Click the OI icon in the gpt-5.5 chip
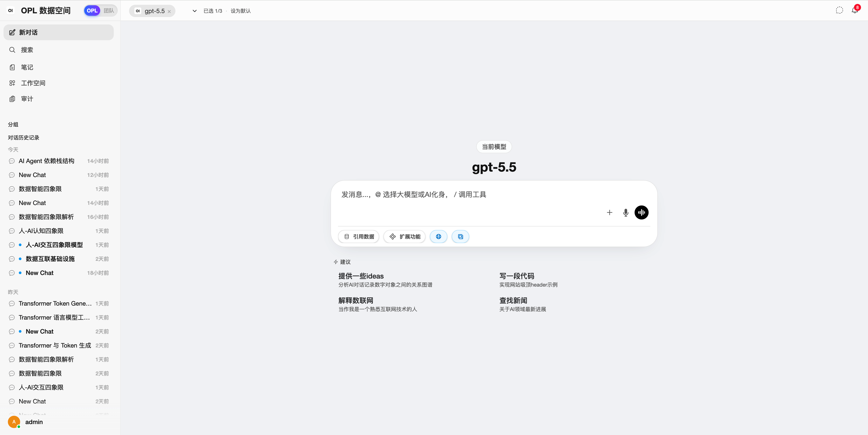This screenshot has width=868, height=435. tap(137, 11)
